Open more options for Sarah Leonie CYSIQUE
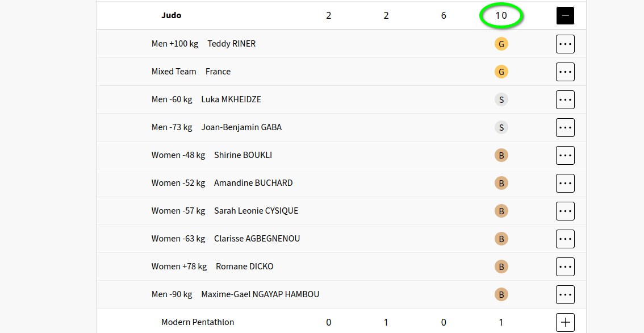Screen dimensions: 644x333 coord(565,211)
